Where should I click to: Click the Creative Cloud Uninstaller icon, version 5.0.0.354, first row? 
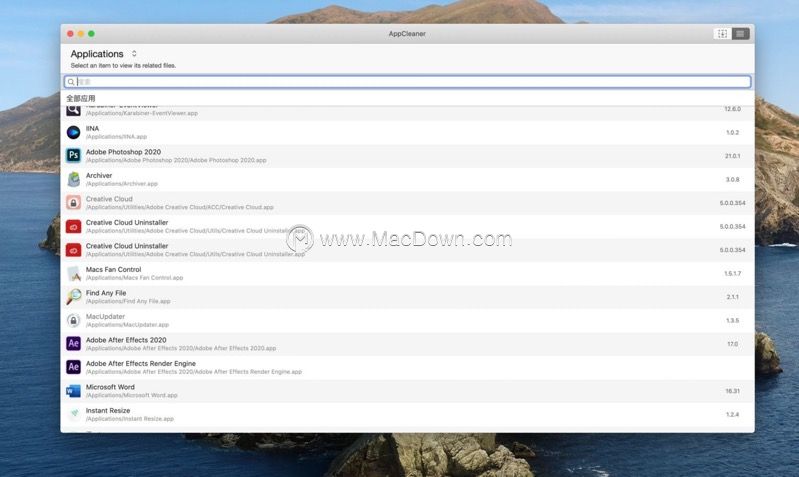point(73,226)
